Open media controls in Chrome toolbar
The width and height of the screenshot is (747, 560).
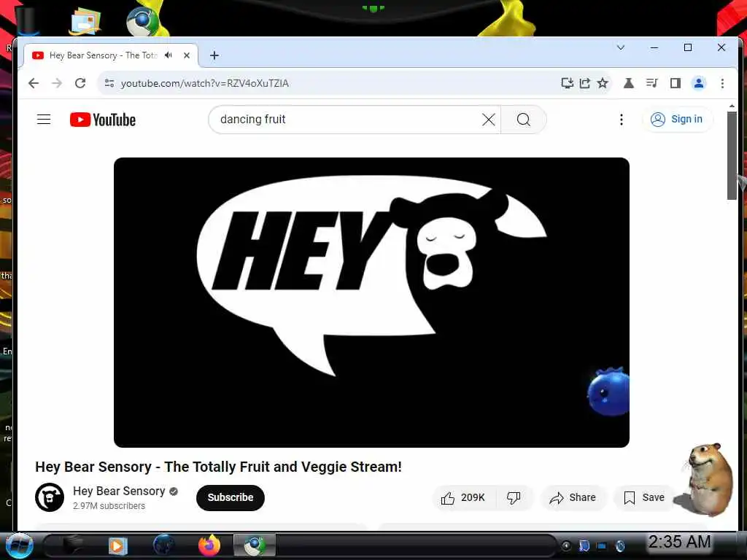[x=651, y=83]
